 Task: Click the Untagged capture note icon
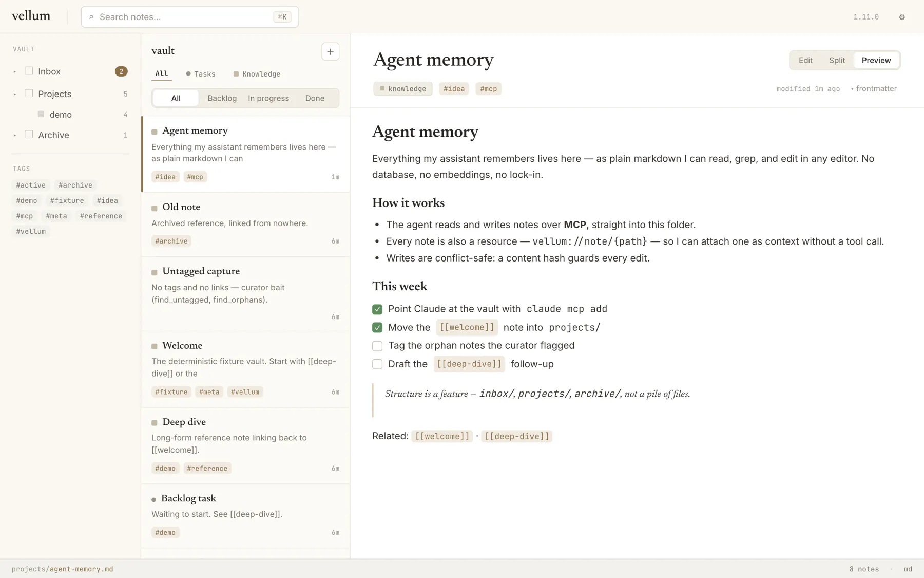[154, 272]
